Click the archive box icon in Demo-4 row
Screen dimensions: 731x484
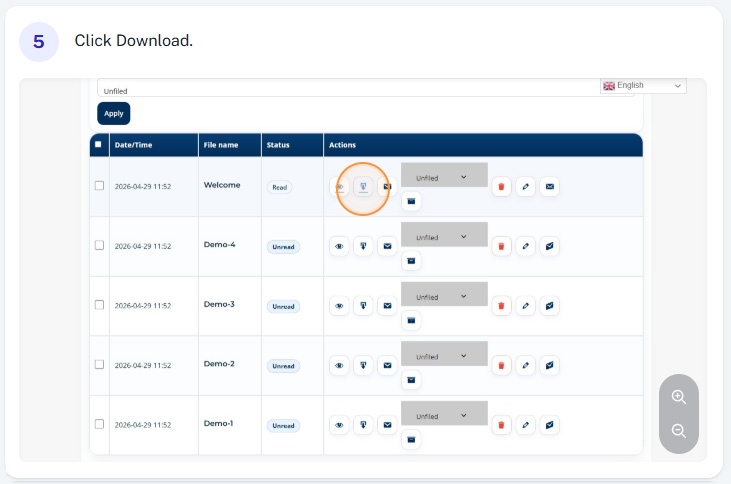point(411,261)
